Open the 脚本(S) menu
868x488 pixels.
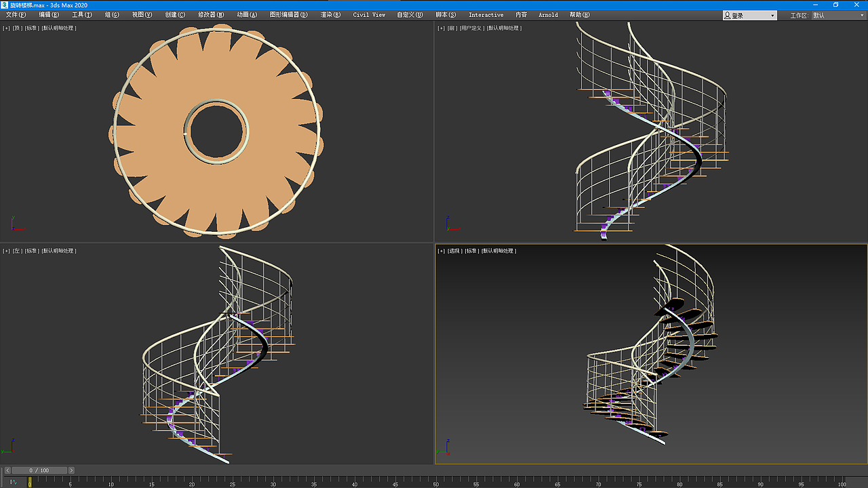(446, 15)
